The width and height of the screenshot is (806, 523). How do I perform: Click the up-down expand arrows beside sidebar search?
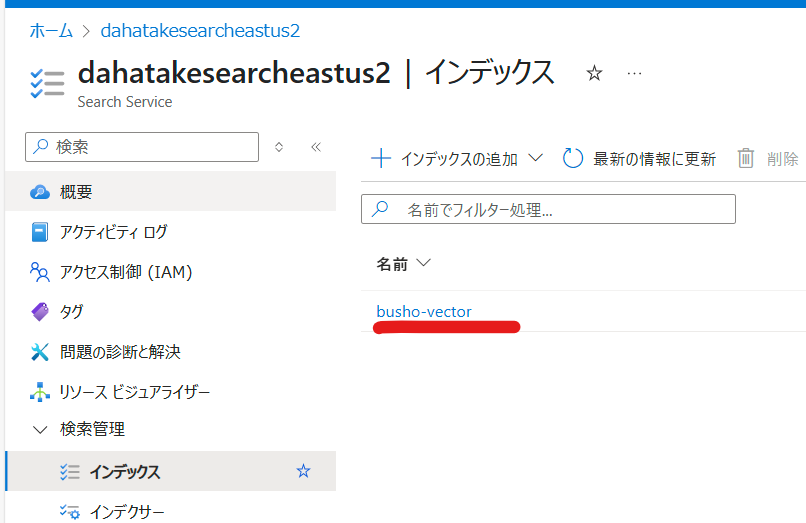(279, 147)
